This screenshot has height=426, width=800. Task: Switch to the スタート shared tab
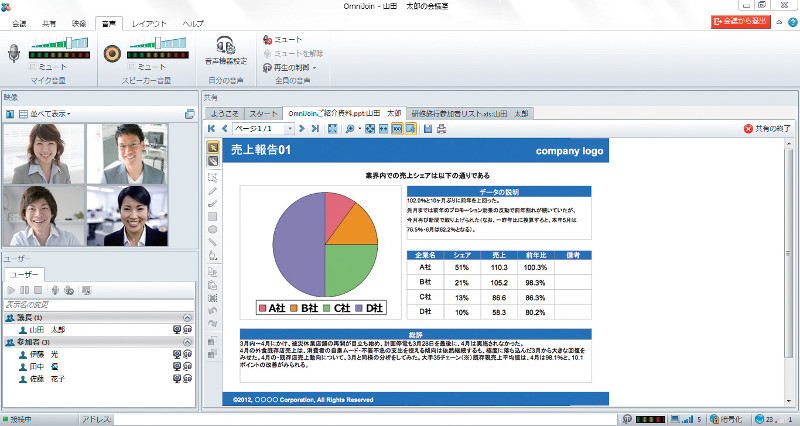[263, 113]
